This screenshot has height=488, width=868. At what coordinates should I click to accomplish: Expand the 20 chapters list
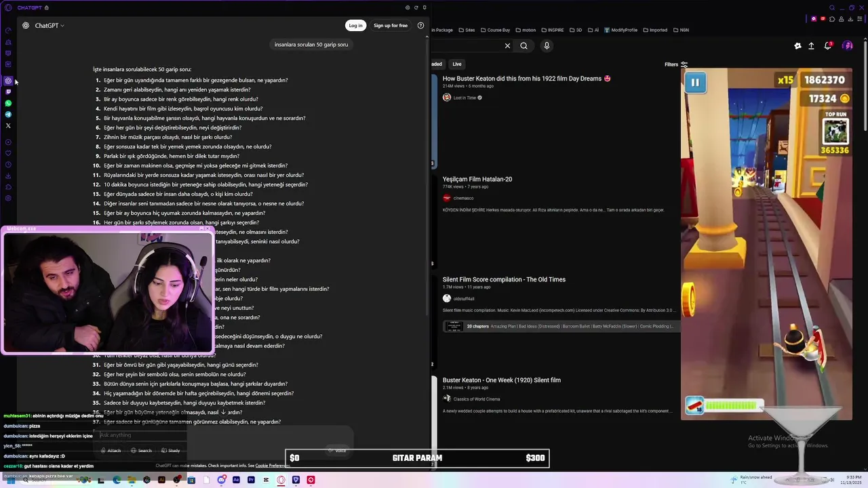[561, 326]
